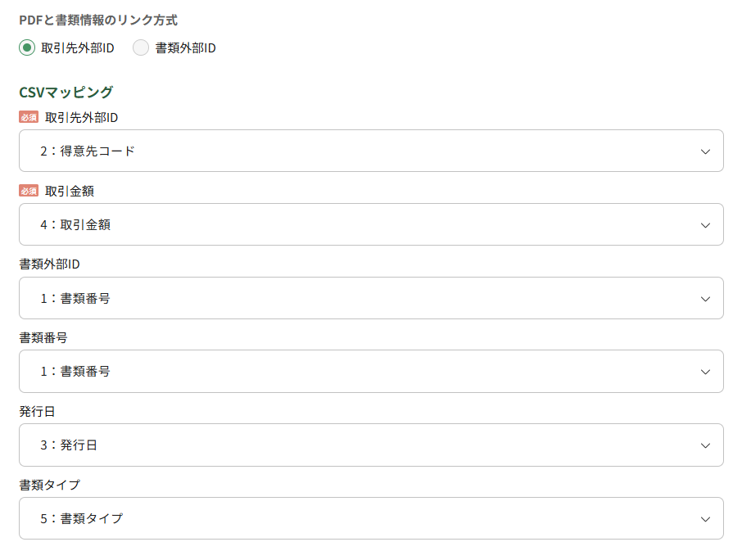Select the 取引先外部ID radio button
The height and width of the screenshot is (560, 742).
tap(27, 48)
